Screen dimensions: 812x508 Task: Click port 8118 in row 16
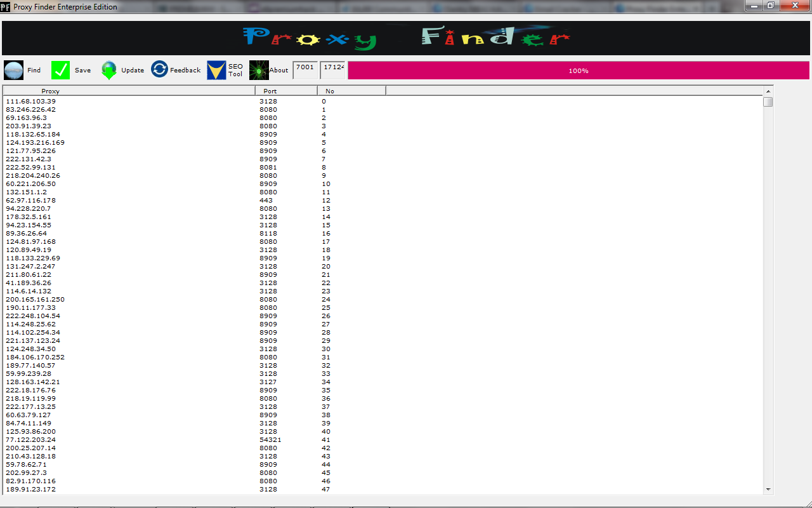tap(268, 233)
